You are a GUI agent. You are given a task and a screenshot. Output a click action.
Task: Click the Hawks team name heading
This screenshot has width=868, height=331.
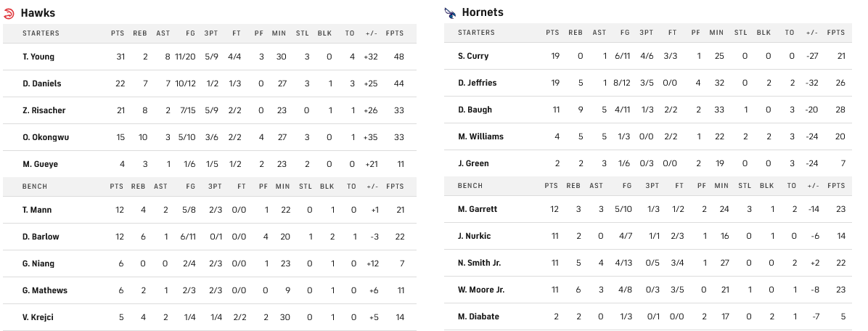pos(38,13)
